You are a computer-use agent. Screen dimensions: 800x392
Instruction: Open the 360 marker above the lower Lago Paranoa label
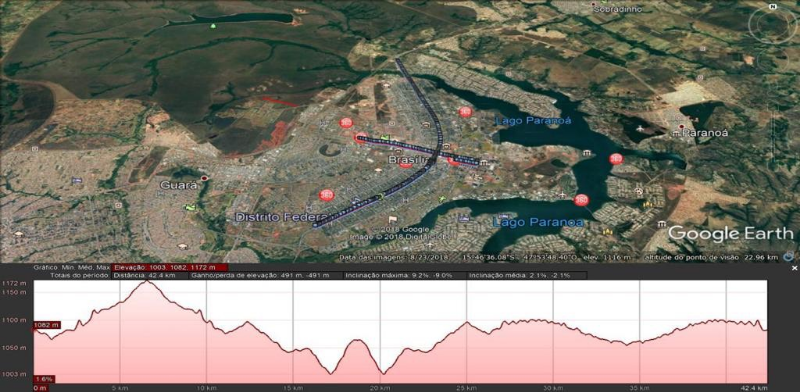(581, 200)
